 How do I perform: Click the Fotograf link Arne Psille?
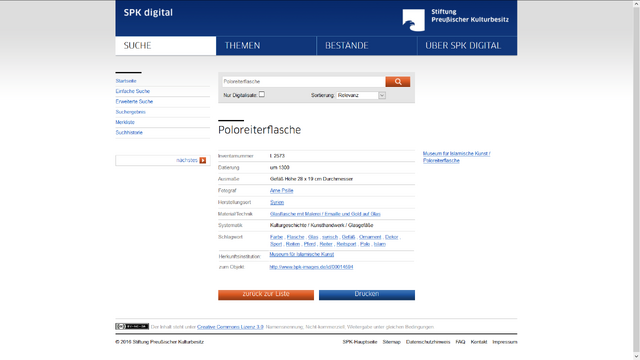point(281,191)
